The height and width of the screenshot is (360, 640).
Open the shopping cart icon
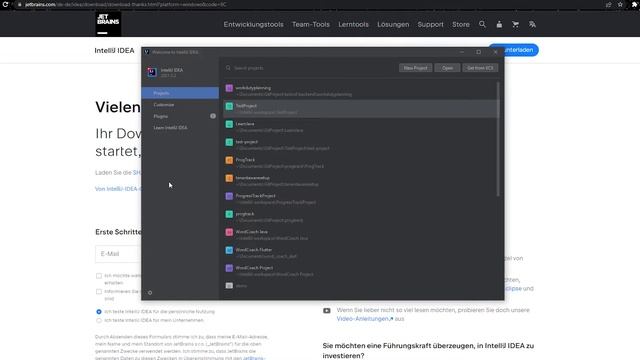click(516, 24)
